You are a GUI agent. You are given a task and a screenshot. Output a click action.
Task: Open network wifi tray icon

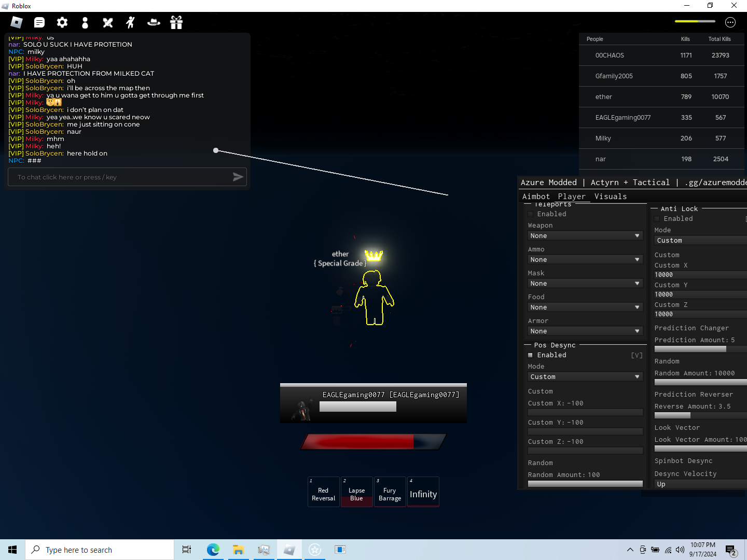[668, 550]
